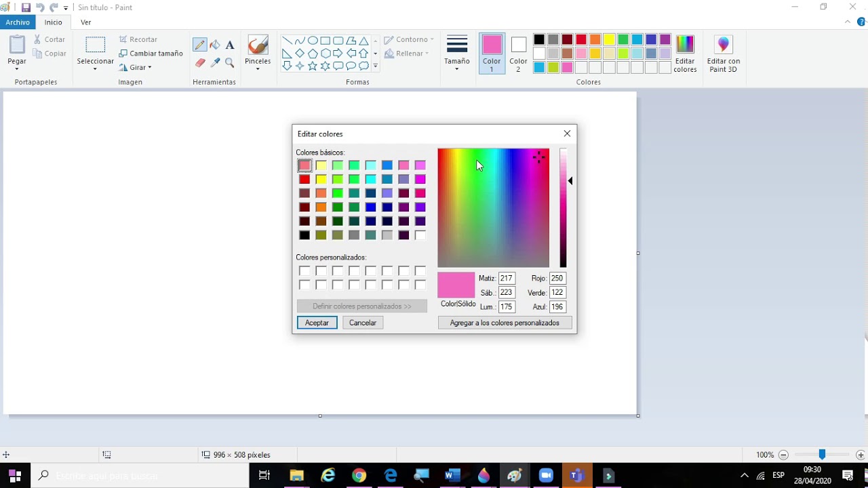Click the Matiz hue input field
The height and width of the screenshot is (488, 868).
(x=507, y=278)
